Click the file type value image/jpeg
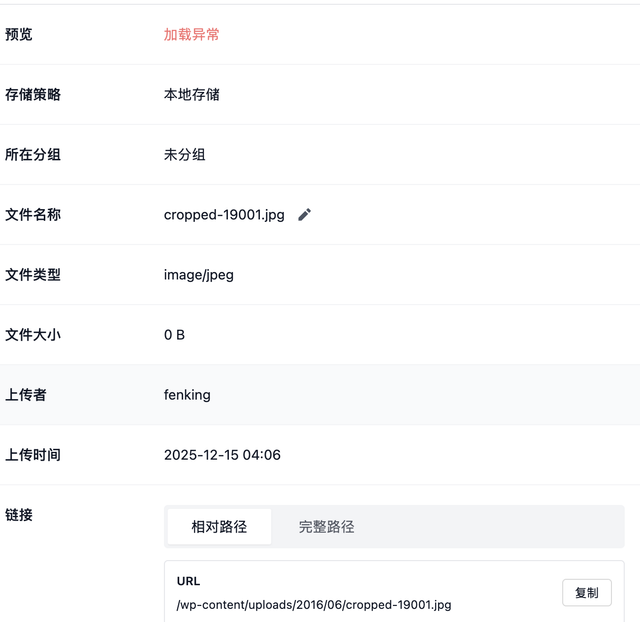The image size is (640, 622). pyautogui.click(x=199, y=275)
